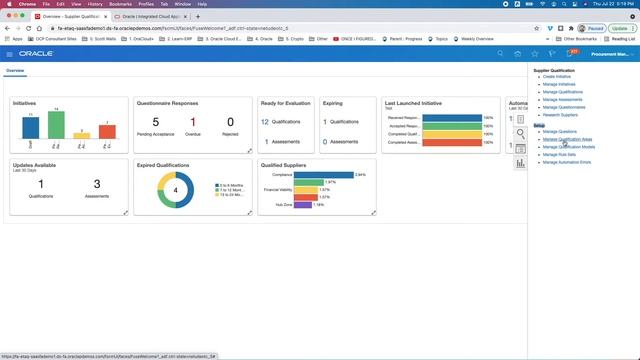Expand the Qualified Suppliers card

point(373,213)
